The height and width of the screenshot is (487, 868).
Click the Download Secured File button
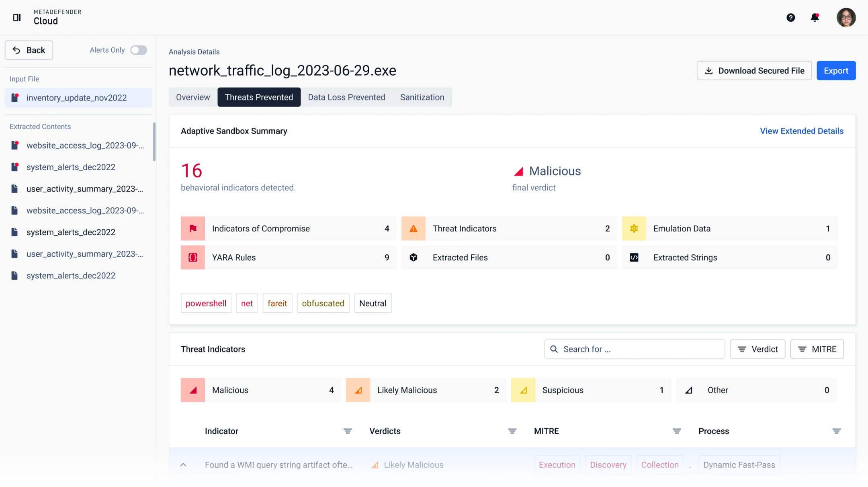754,71
